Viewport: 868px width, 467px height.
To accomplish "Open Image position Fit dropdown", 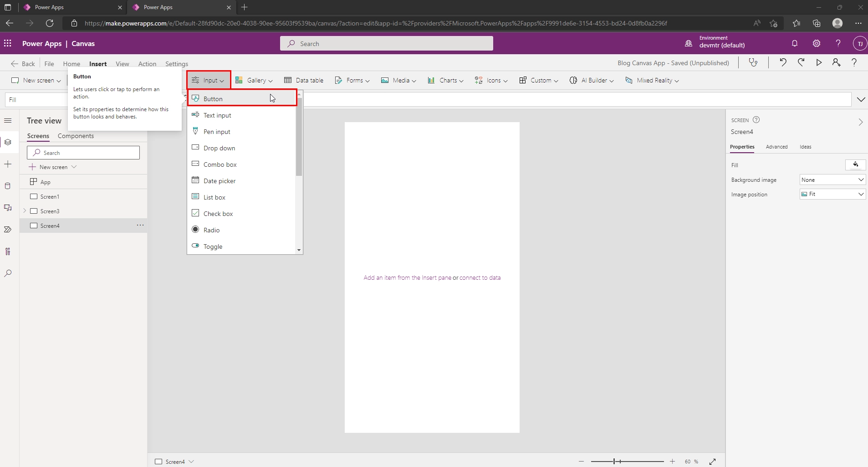I will tap(832, 194).
